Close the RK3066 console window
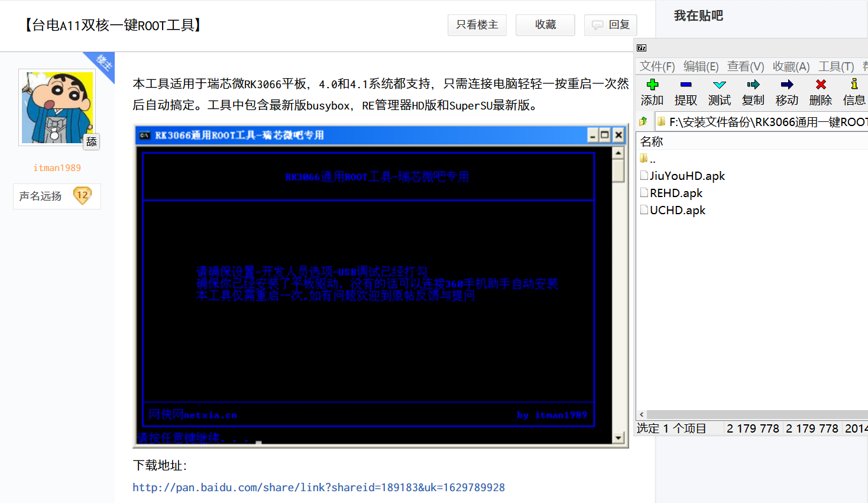 (x=618, y=136)
